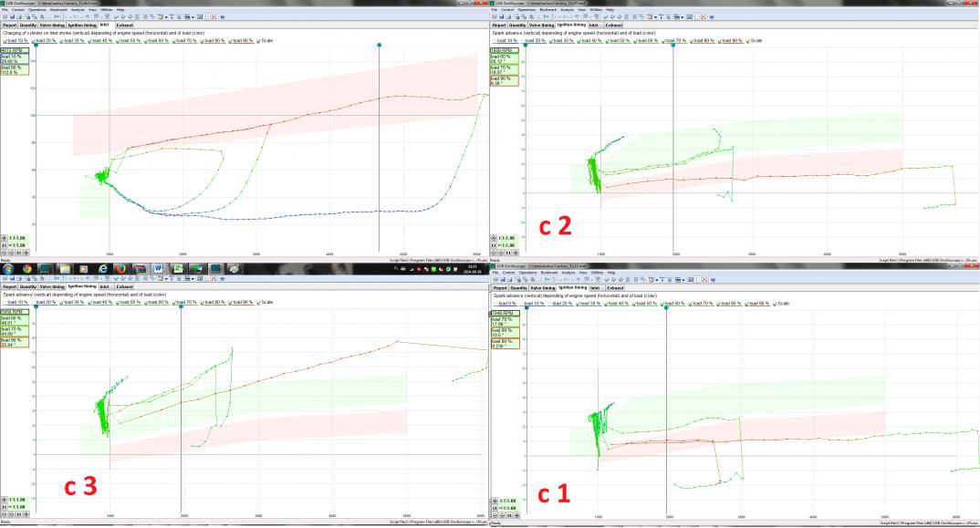Click the checkmark icon in the Inlet window toolbar
The image size is (980, 528).
pyautogui.click(x=116, y=17)
